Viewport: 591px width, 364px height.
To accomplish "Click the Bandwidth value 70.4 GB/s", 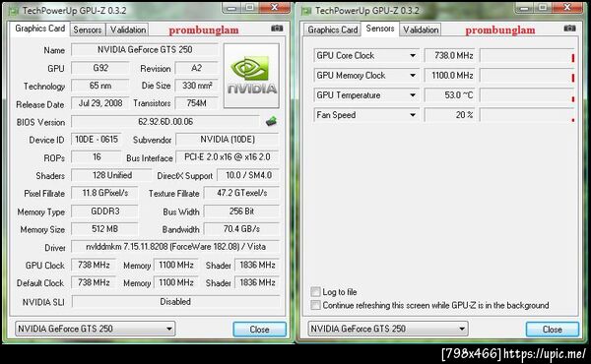I will [241, 229].
